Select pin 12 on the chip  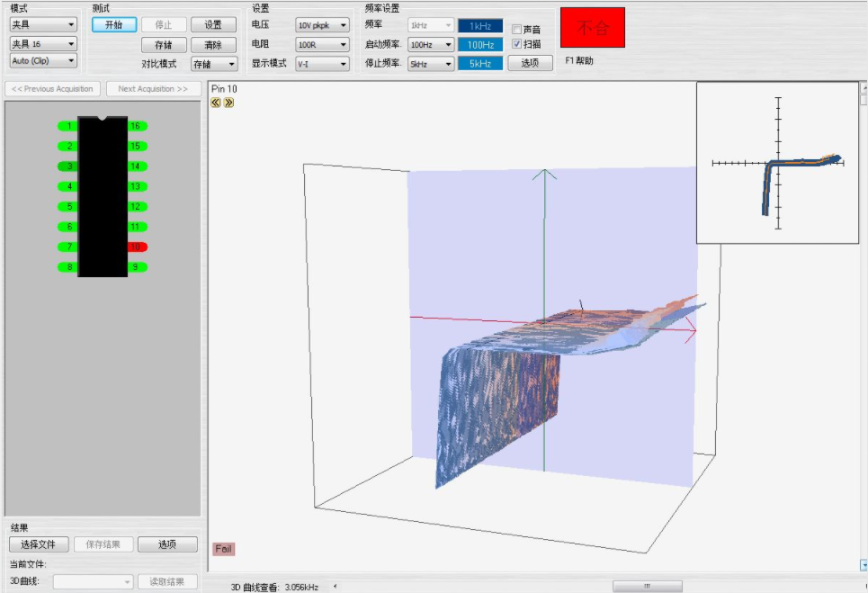pos(138,207)
